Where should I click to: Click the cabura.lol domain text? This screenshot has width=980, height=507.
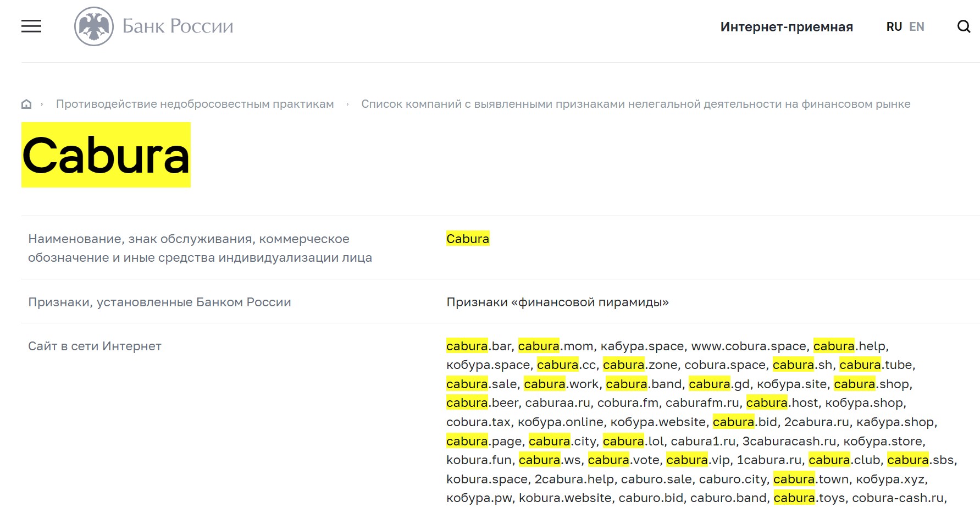click(x=633, y=441)
